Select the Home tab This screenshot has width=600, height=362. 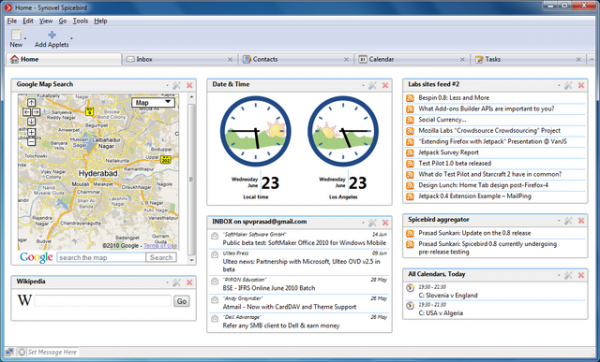[64, 59]
